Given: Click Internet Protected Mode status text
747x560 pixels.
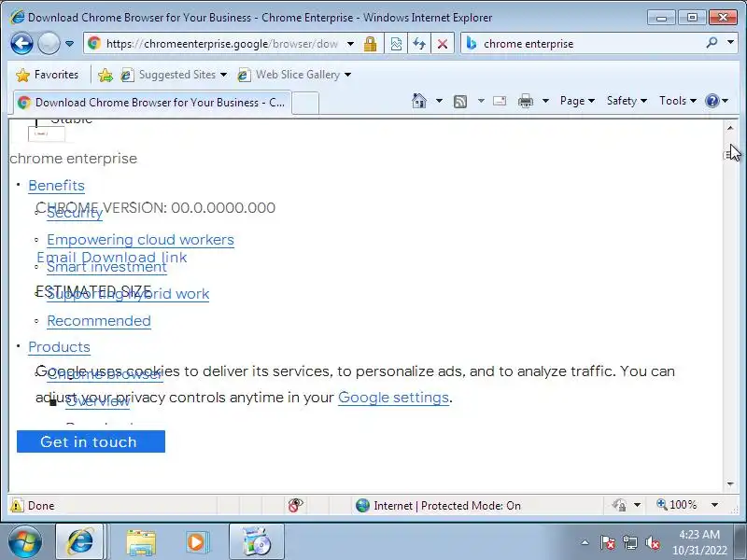Looking at the screenshot, I should click(x=447, y=506).
